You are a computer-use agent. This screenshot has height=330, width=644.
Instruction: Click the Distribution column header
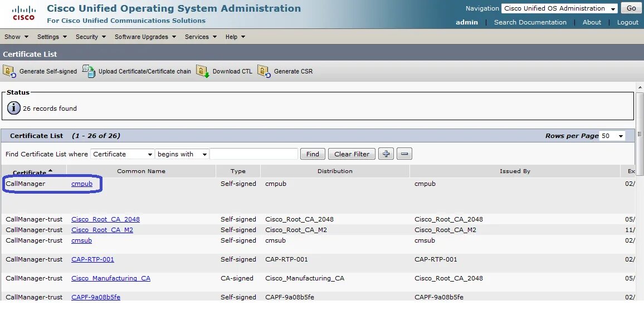335,171
